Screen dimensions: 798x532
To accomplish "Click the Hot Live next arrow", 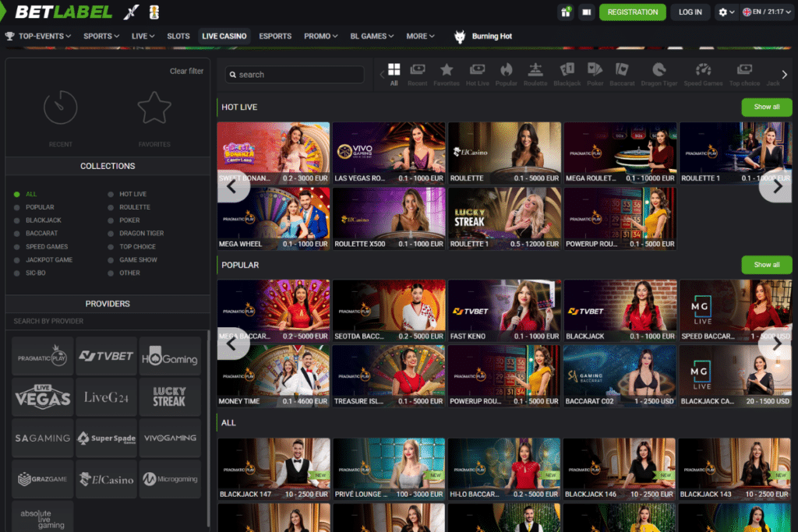I will pos(777,187).
